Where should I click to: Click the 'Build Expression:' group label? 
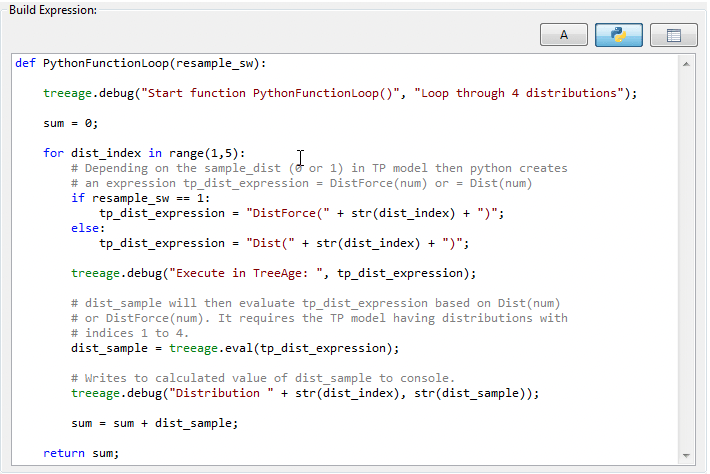click(53, 10)
